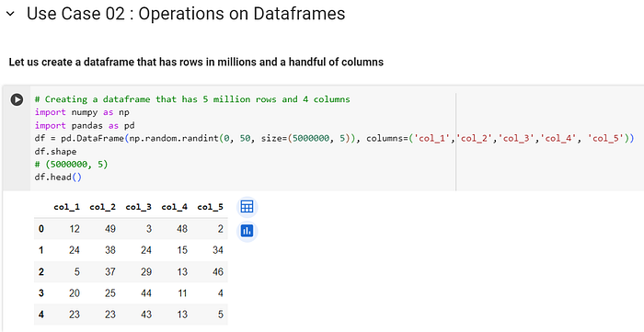Click row index 3 in output table
This screenshot has width=644, height=332.
click(41, 293)
